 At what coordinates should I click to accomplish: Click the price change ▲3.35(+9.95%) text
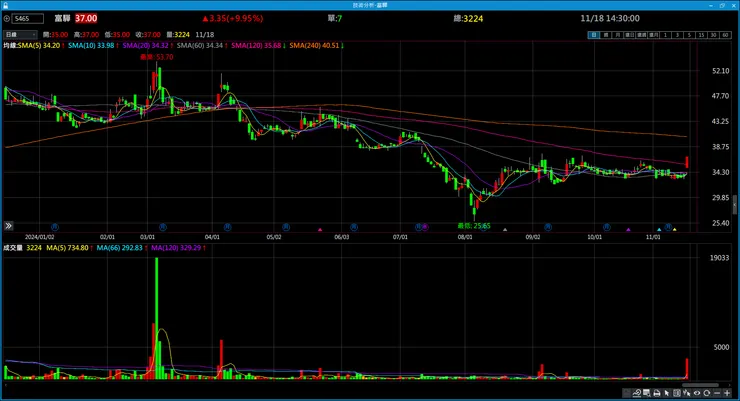coord(233,18)
